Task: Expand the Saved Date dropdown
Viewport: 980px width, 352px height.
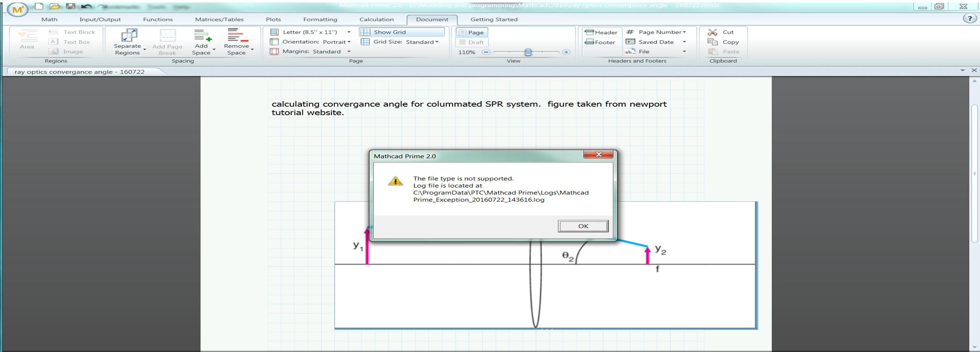Action: coord(684,42)
